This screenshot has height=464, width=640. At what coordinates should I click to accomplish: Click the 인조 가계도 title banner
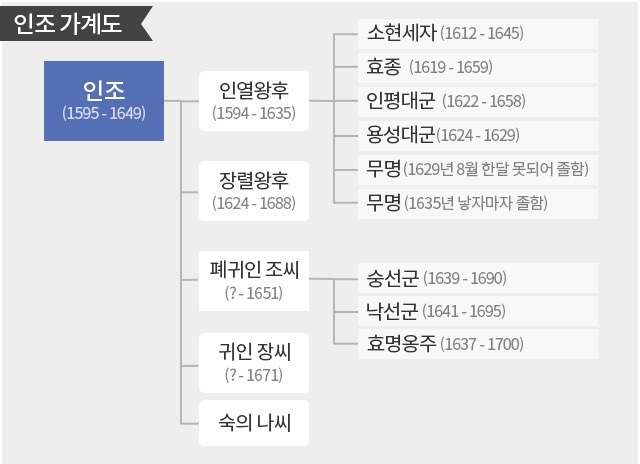(72, 22)
